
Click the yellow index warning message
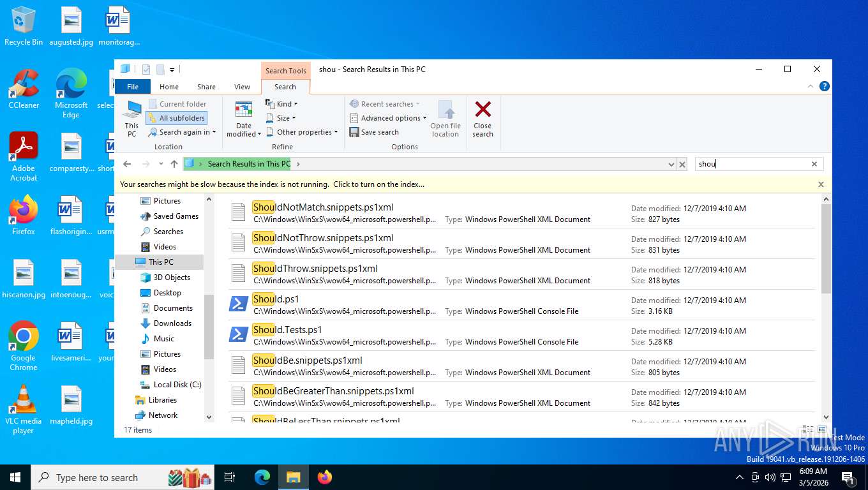[272, 184]
